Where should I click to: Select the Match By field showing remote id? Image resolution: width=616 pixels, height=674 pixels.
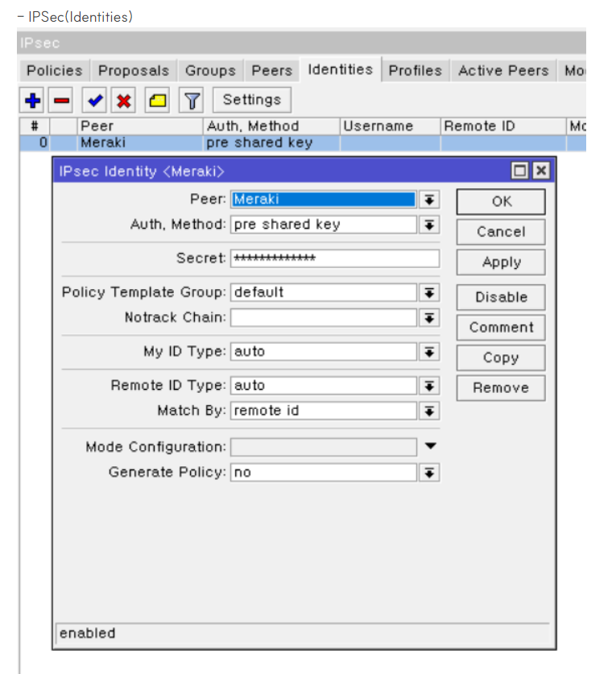[x=324, y=411]
